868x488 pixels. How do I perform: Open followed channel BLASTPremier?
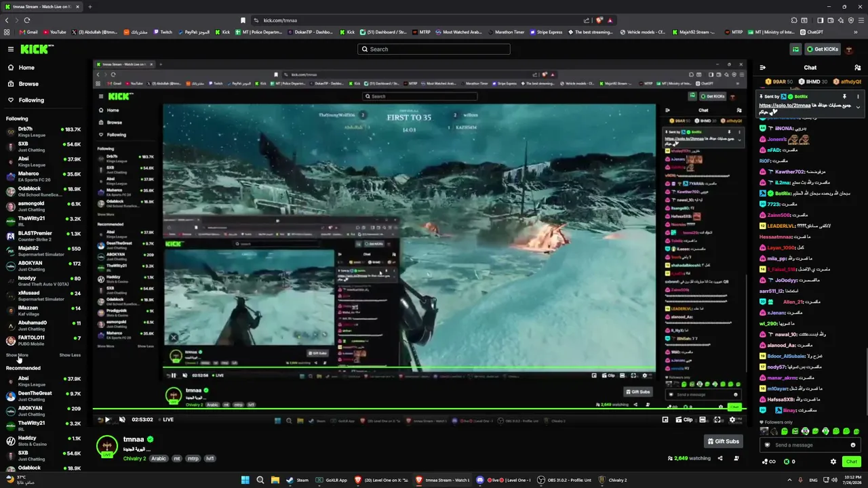[43, 236]
